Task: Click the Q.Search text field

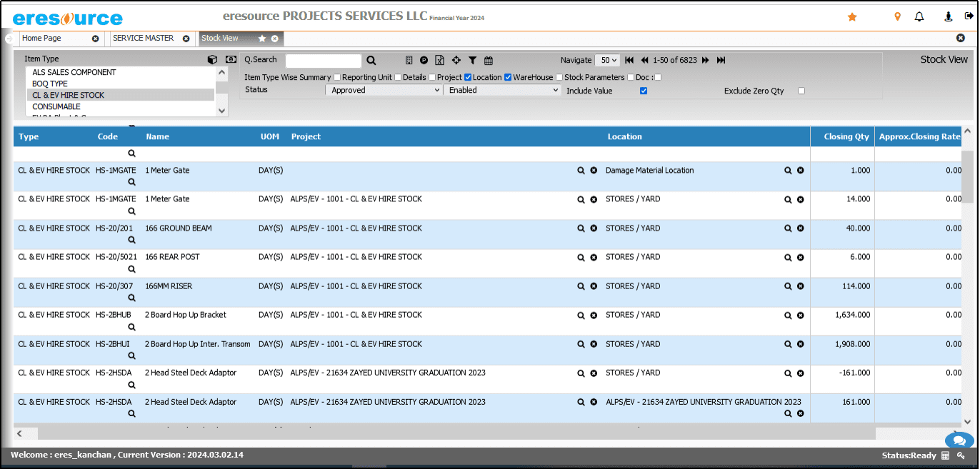Action: [x=324, y=61]
